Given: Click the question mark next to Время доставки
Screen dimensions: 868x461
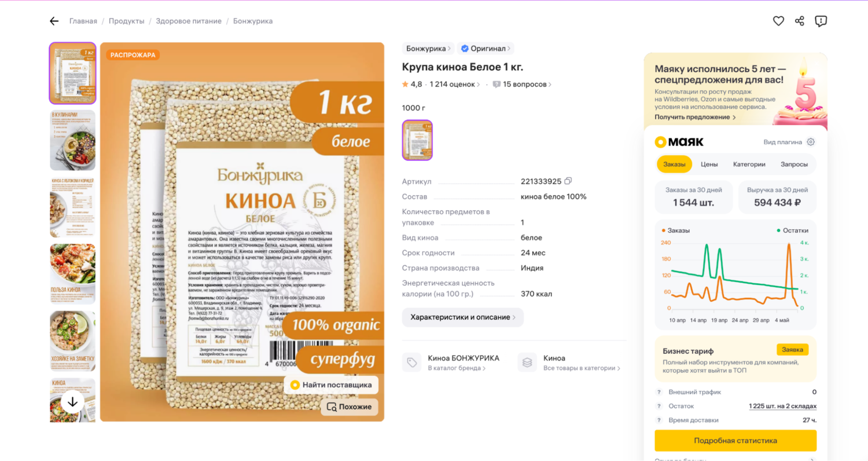Looking at the screenshot, I should [x=659, y=420].
